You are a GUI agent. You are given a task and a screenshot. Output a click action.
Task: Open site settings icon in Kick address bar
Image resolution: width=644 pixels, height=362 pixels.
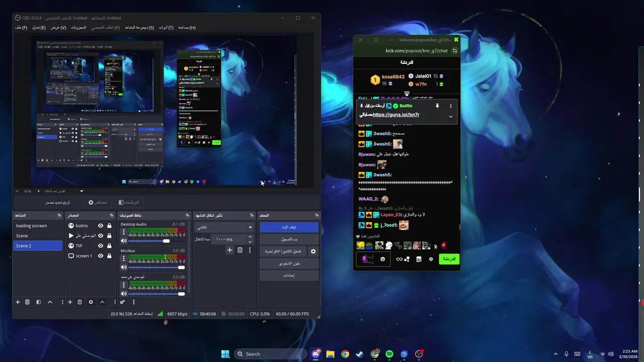(x=455, y=51)
